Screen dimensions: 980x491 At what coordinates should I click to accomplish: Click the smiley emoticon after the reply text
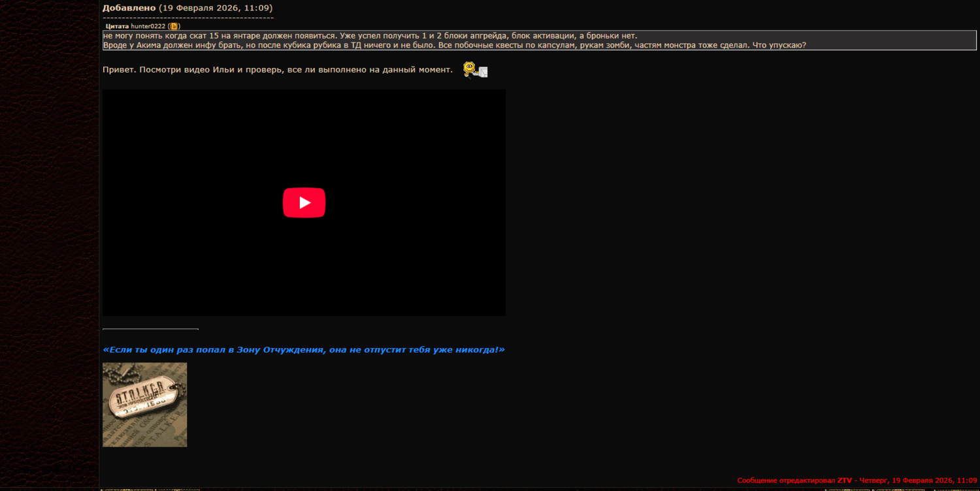(475, 69)
